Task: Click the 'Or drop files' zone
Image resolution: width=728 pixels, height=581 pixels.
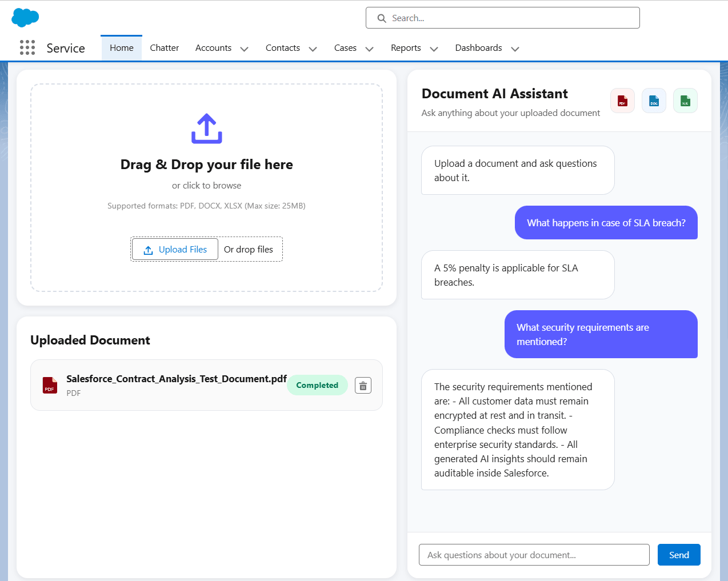Action: (x=249, y=249)
